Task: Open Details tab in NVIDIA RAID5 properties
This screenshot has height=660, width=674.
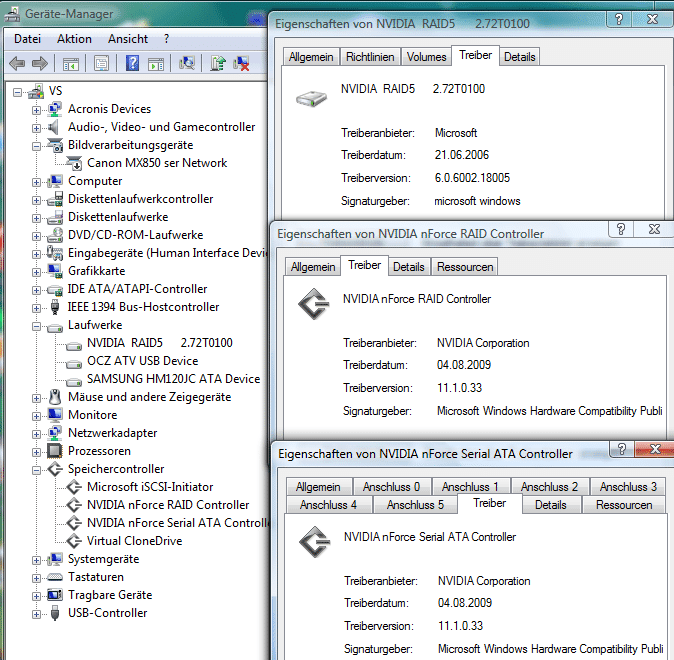Action: pos(519,57)
